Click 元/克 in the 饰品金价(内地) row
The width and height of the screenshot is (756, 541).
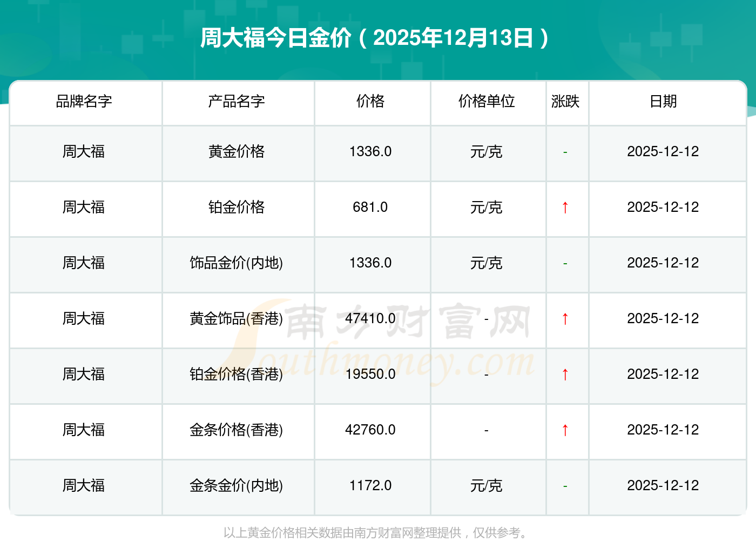[487, 263]
